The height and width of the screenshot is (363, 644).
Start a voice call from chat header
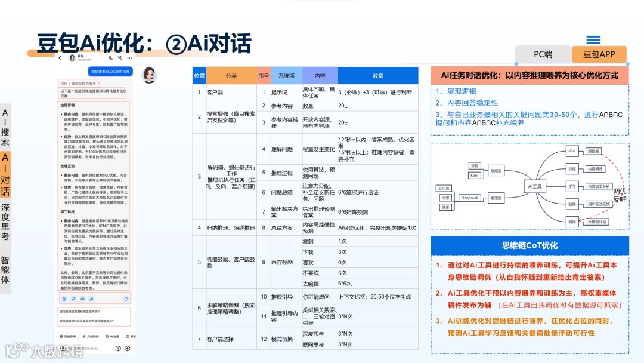(x=111, y=58)
